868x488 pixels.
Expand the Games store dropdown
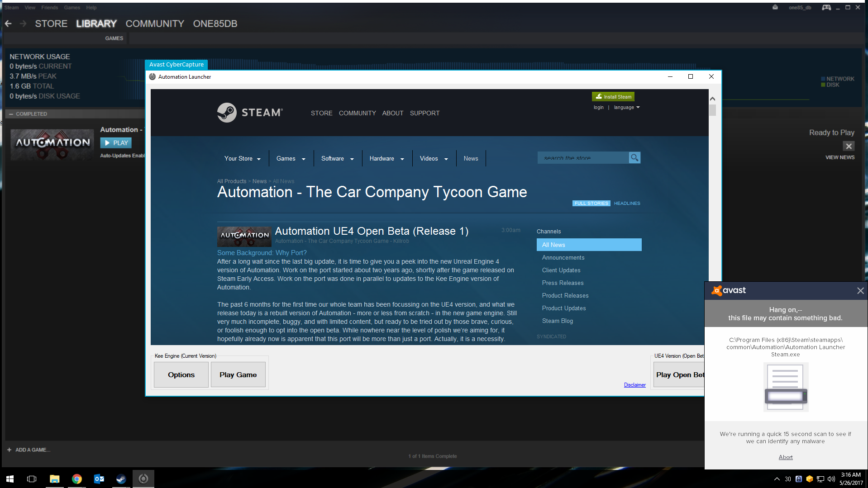click(x=291, y=159)
